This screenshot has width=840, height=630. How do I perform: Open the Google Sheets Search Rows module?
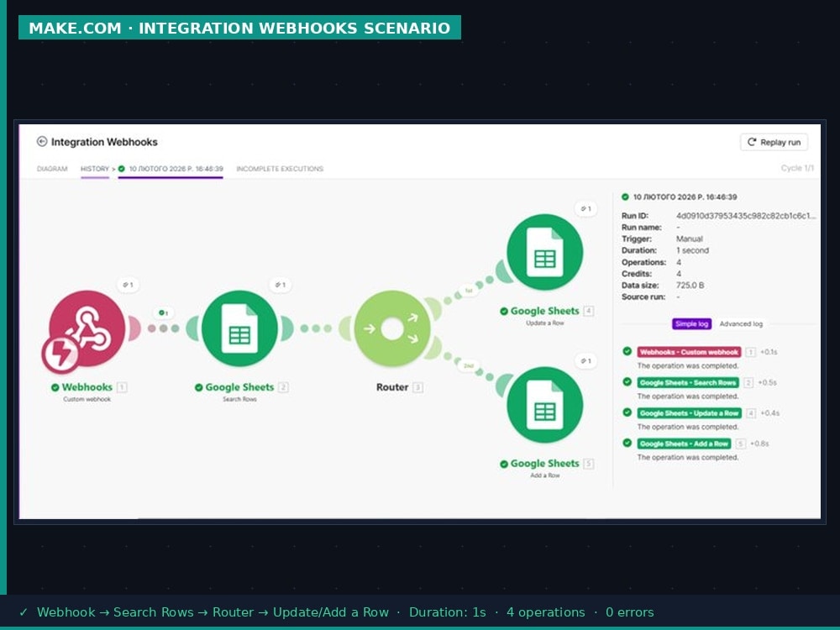(239, 328)
